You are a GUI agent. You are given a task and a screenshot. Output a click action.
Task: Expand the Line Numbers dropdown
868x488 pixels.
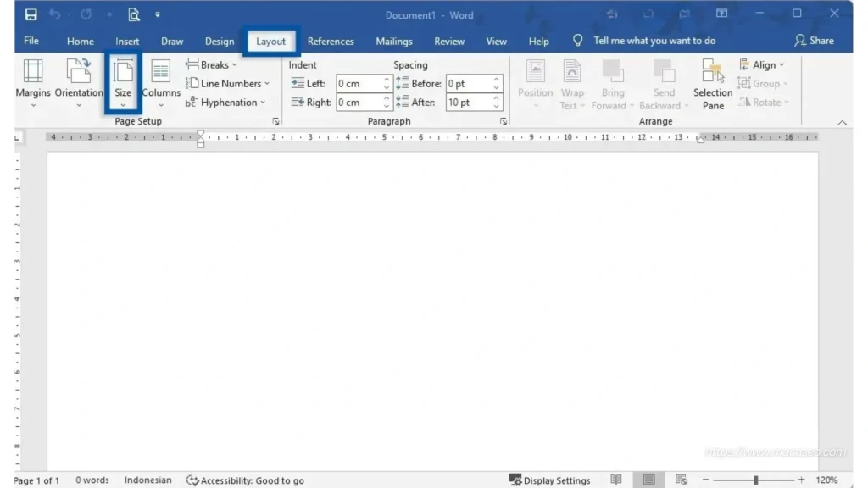coord(227,84)
